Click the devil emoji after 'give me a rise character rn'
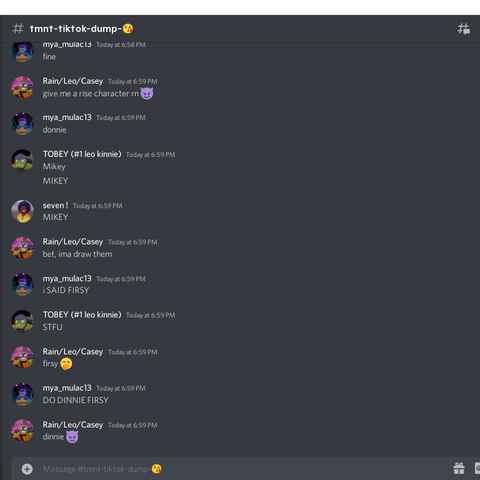Screen dimensions: 480x480 [x=147, y=94]
